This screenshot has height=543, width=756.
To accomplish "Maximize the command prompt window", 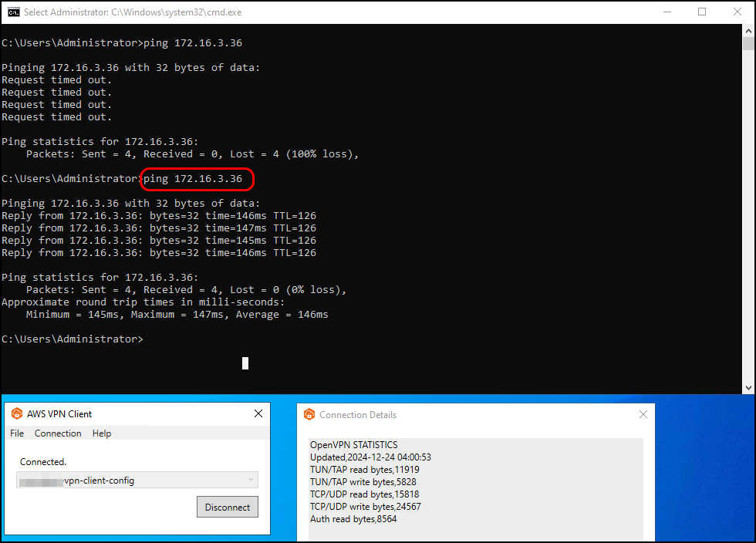I will [702, 12].
